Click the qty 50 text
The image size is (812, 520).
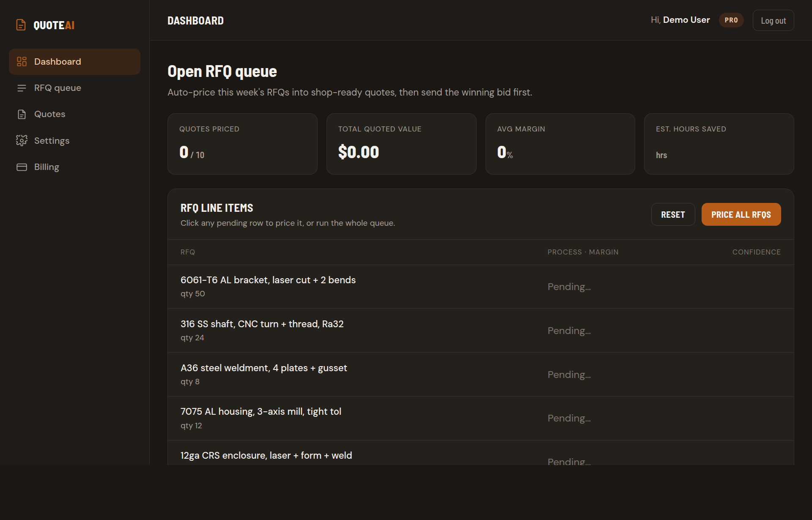pos(192,294)
